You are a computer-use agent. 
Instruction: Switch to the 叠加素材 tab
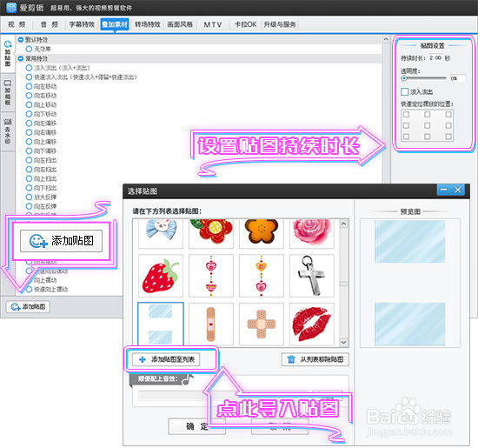pos(115,24)
